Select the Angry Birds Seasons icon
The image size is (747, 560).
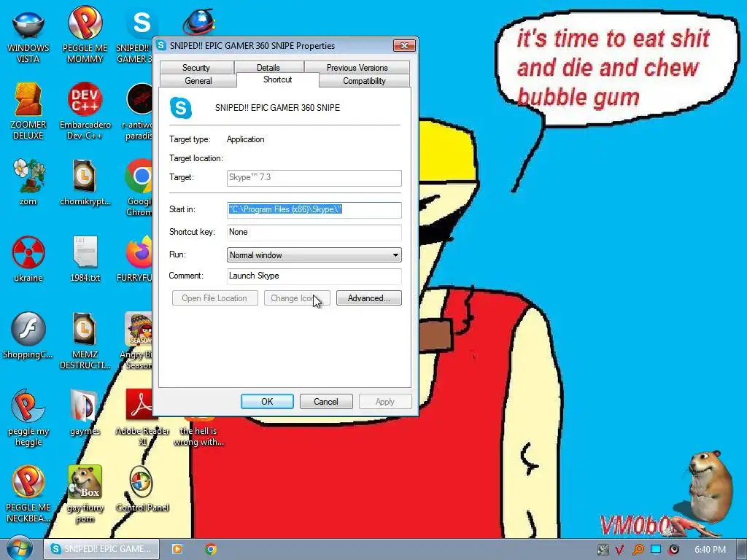coord(138,341)
